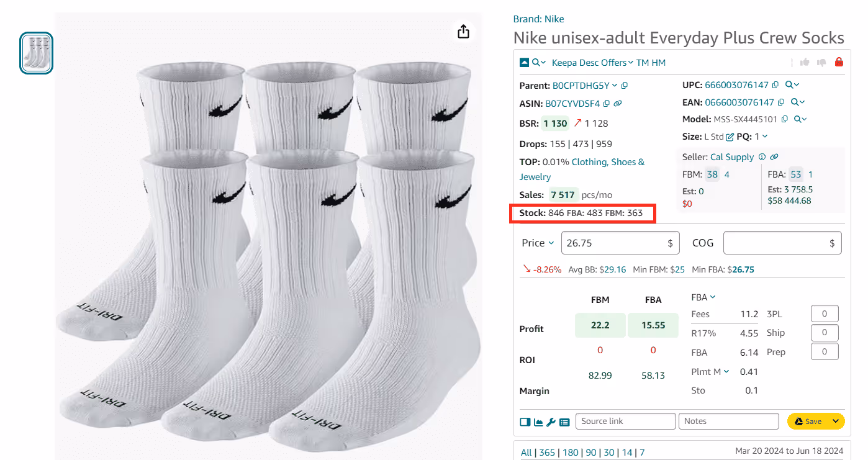Expand the Save button dropdown arrow
This screenshot has height=460, width=868.
pos(836,422)
